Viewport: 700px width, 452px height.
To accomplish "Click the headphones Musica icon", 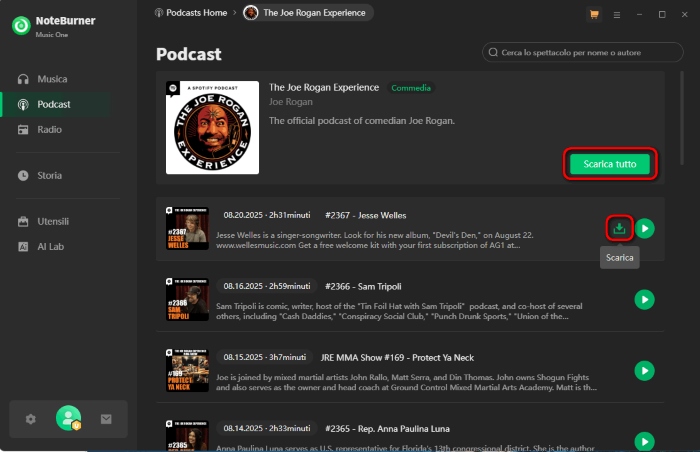I will click(x=23, y=79).
